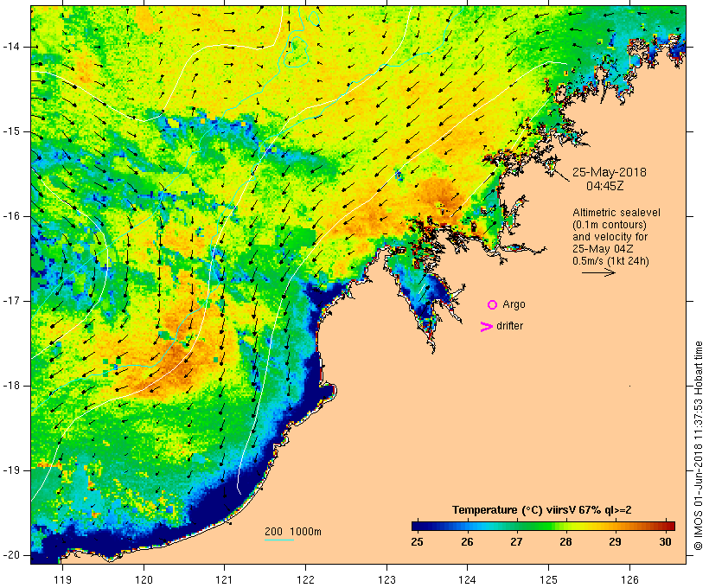709x588 pixels.
Task: Click the IMOS copyright timestamp text
Action: point(699,446)
